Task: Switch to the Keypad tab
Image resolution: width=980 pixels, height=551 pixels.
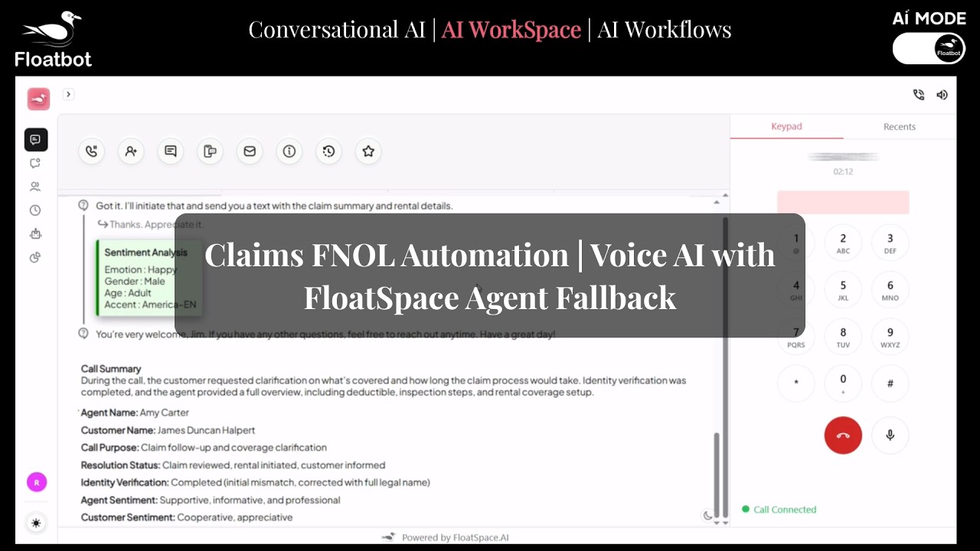Action: pos(786,126)
